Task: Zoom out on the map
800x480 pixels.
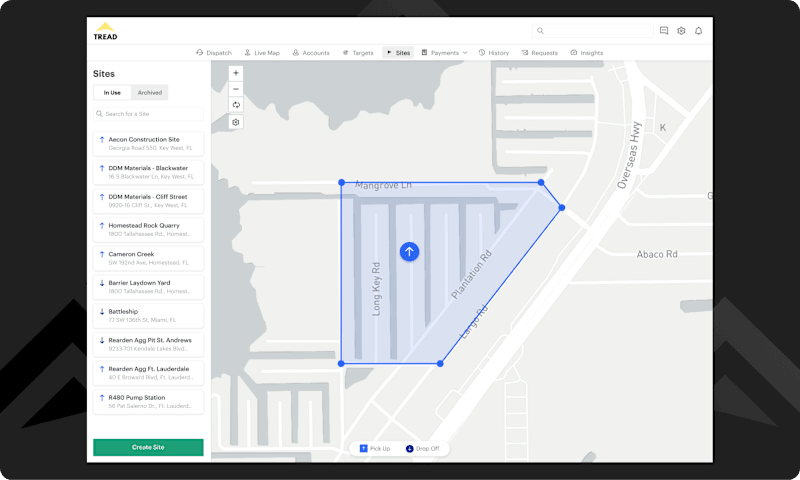Action: point(236,89)
